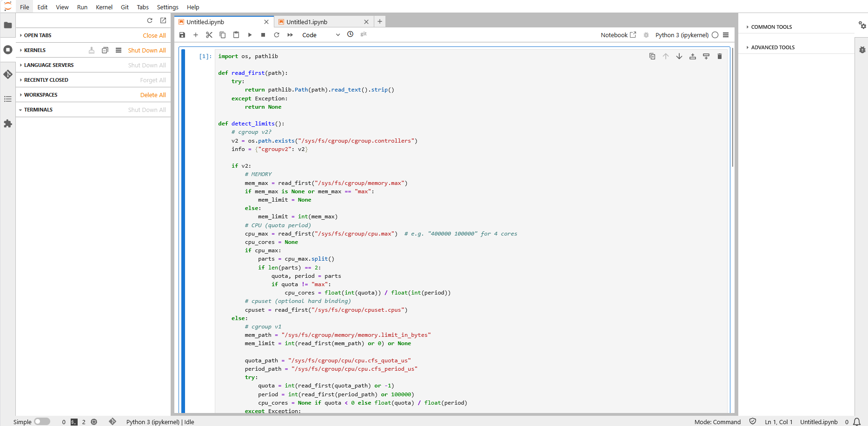This screenshot has width=868, height=426.
Task: Insert a cell above this one
Action: 693,56
